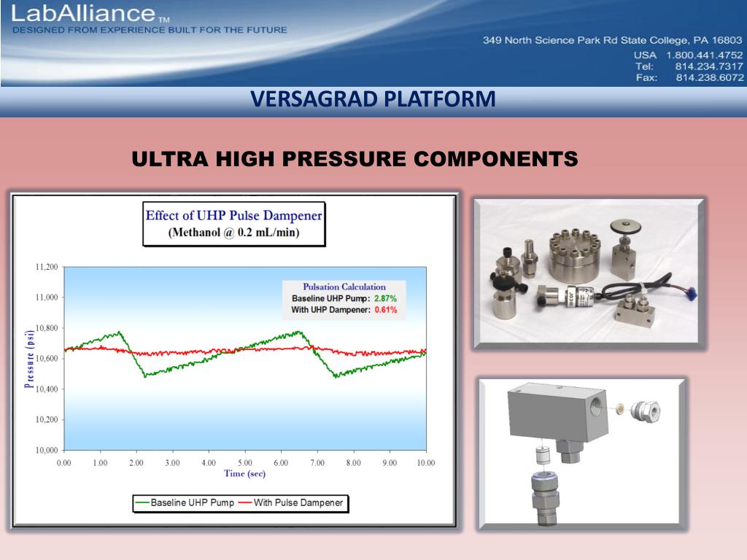Click the Fax number 814.238.6072
The image size is (747, 560).
click(709, 77)
